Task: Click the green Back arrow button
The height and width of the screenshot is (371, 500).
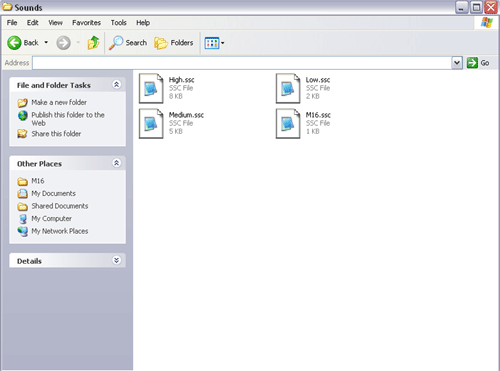Action: coord(14,43)
